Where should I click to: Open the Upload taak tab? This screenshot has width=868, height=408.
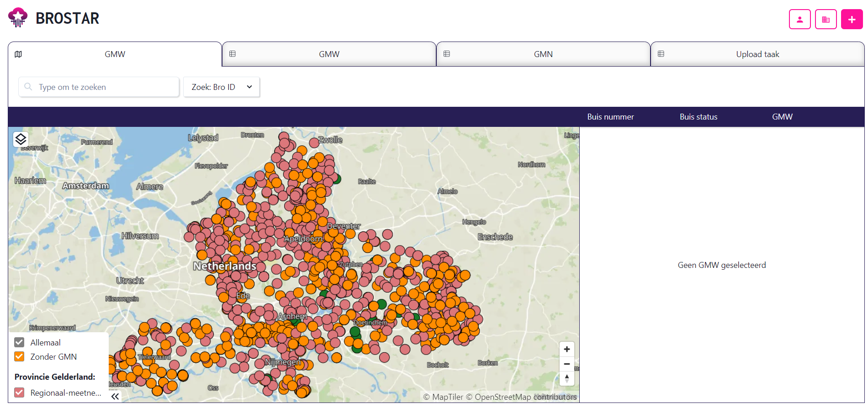point(757,54)
